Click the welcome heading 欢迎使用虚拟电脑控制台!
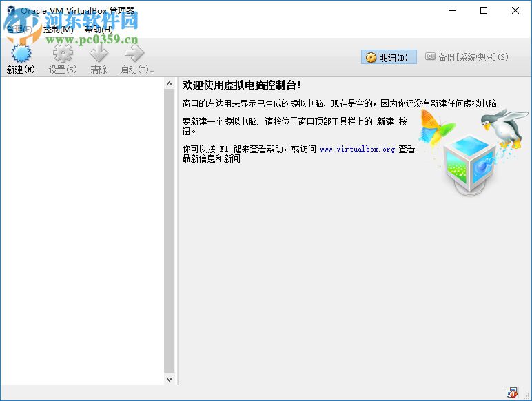 point(242,85)
